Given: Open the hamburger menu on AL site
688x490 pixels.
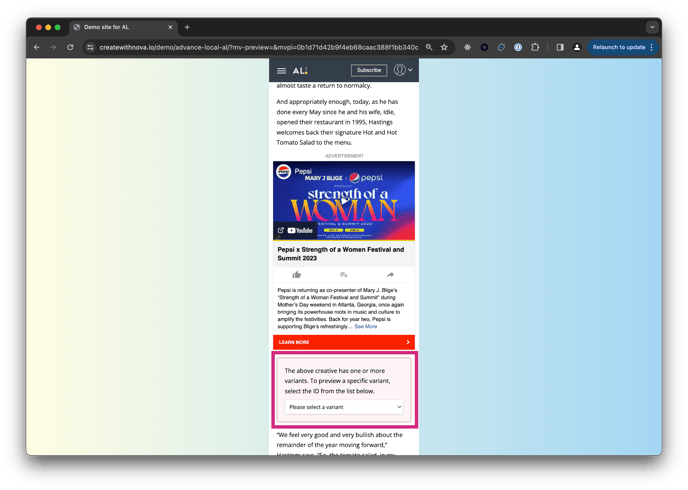Looking at the screenshot, I should [281, 71].
